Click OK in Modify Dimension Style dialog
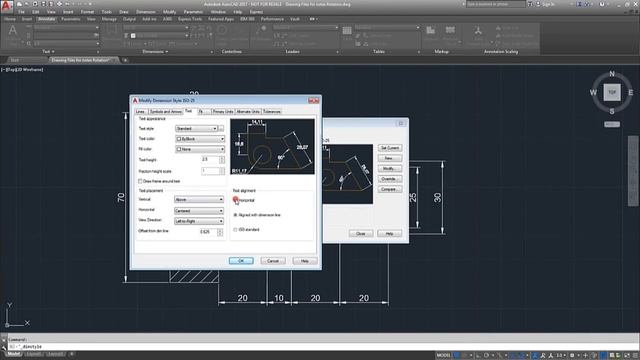Image resolution: width=640 pixels, height=360 pixels. coord(241,261)
